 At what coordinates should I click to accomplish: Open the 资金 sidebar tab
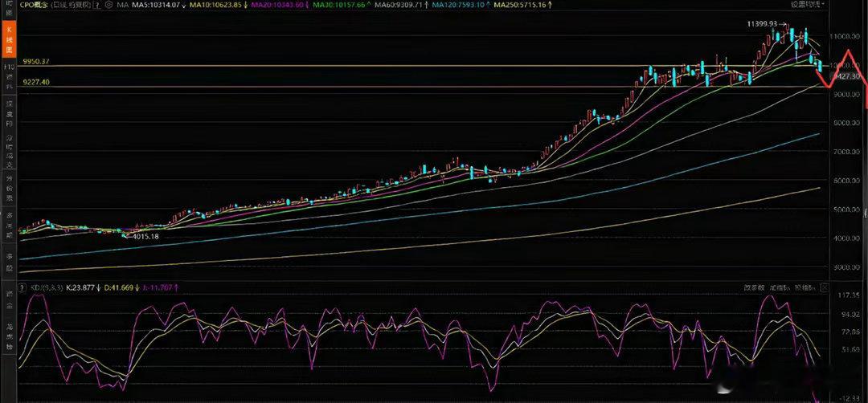[x=8, y=300]
